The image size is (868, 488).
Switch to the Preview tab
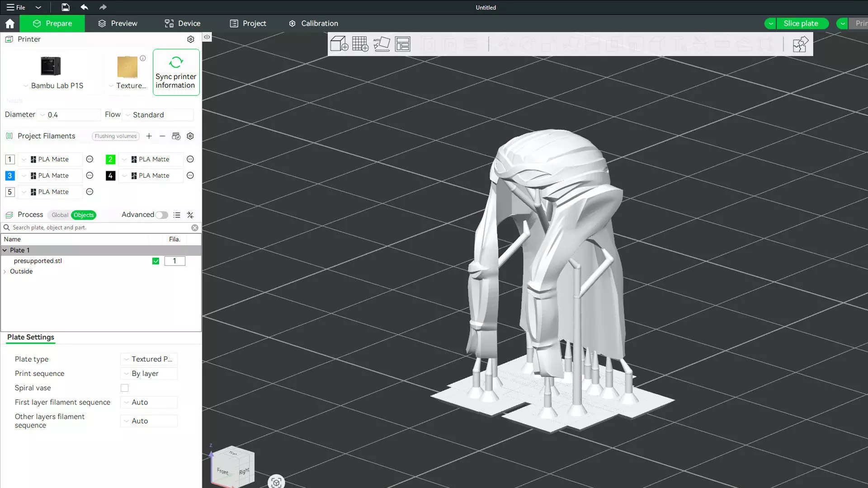118,23
